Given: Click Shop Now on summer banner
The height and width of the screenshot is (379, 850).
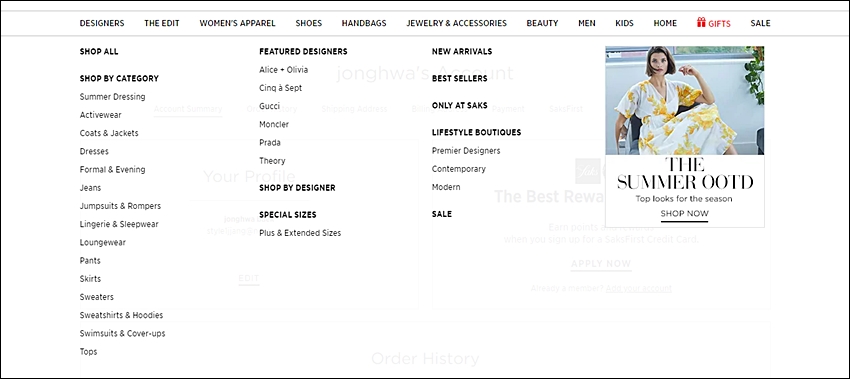Looking at the screenshot, I should pos(684,214).
